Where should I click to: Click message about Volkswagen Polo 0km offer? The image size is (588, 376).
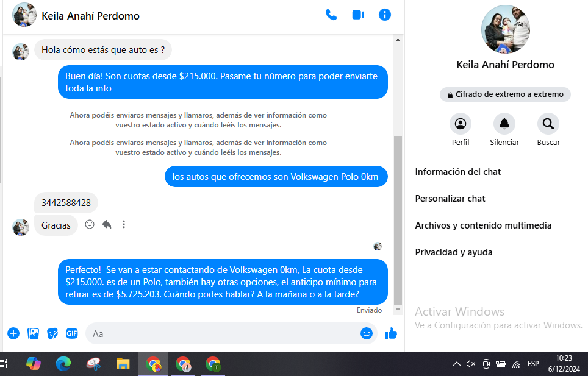(276, 176)
